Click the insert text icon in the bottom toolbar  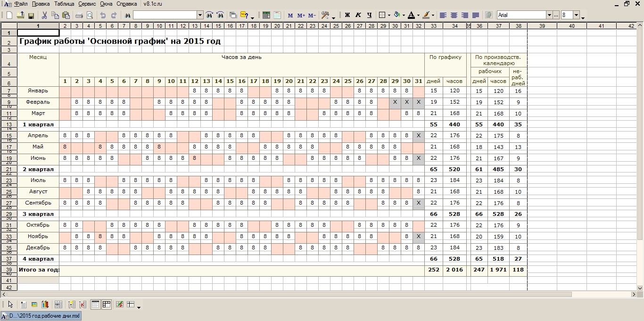click(24, 305)
